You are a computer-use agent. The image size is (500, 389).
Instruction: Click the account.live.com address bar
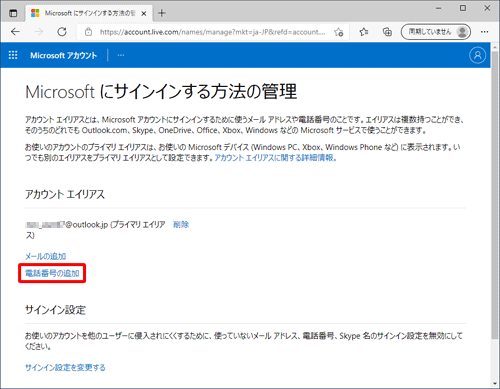coord(212,32)
